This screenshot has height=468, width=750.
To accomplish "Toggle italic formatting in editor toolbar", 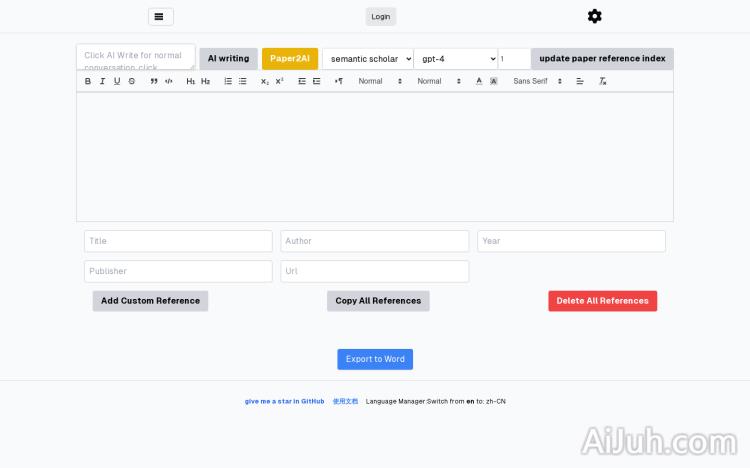I will tap(102, 81).
